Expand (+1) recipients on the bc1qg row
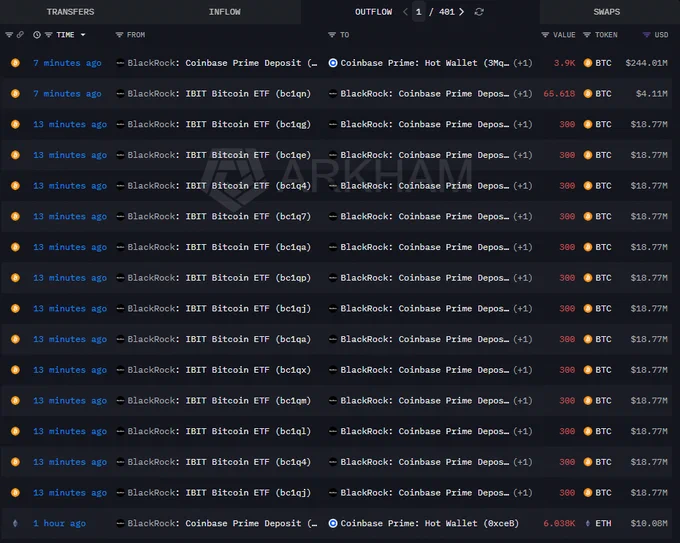This screenshot has width=680, height=543. pos(523,124)
